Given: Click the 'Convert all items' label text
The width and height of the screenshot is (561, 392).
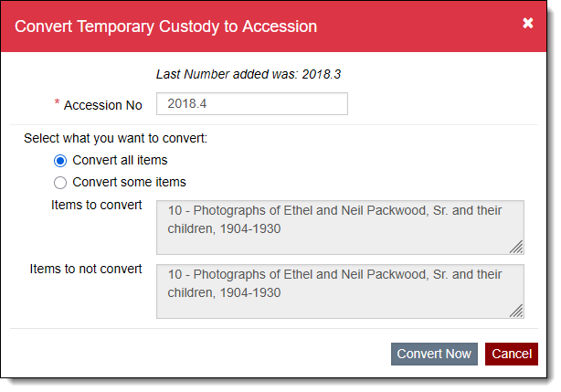Looking at the screenshot, I should [x=120, y=161].
